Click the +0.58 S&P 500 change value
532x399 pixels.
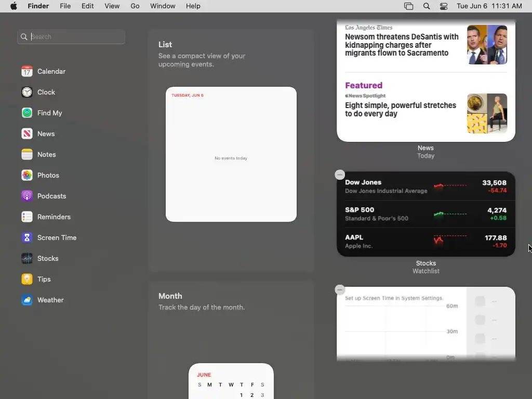click(498, 218)
